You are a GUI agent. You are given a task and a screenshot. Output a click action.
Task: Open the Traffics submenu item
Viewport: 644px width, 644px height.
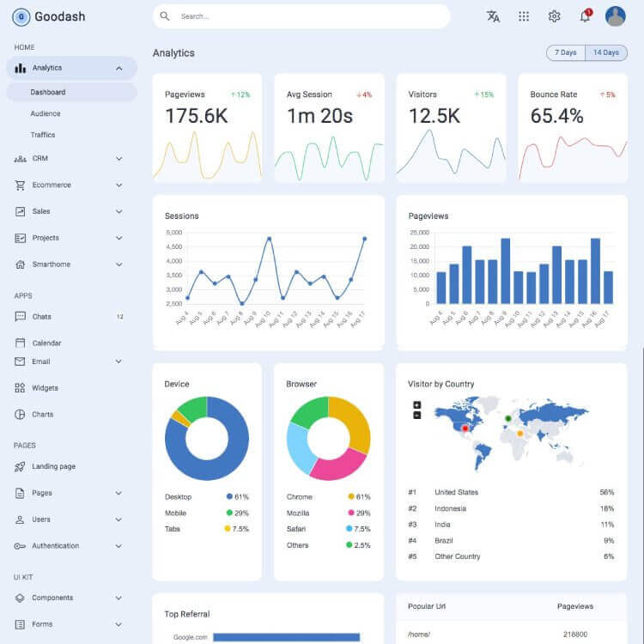[43, 135]
